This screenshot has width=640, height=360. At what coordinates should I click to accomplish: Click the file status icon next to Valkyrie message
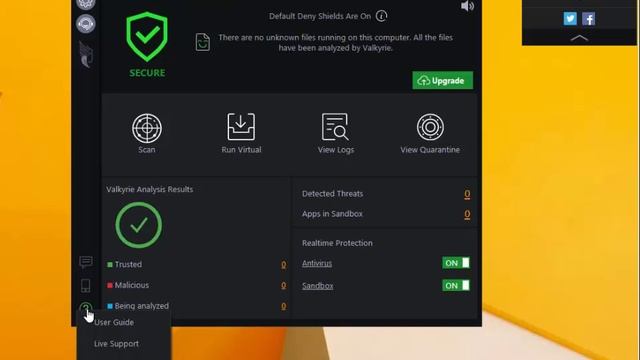[202, 42]
